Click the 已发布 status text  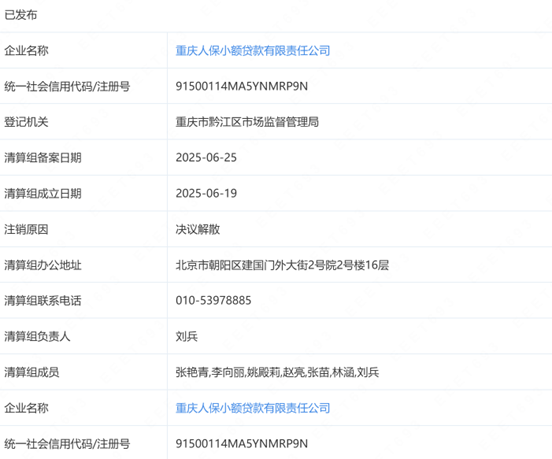(x=20, y=15)
